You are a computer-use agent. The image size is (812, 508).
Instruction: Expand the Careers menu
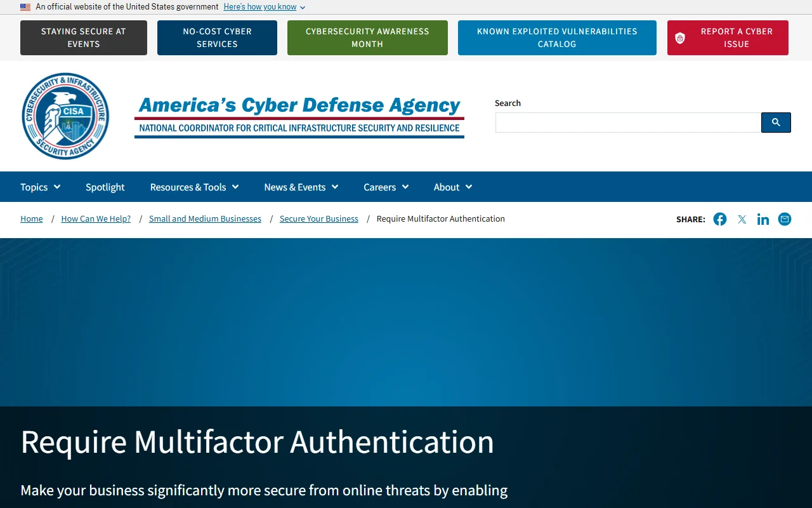coord(386,187)
